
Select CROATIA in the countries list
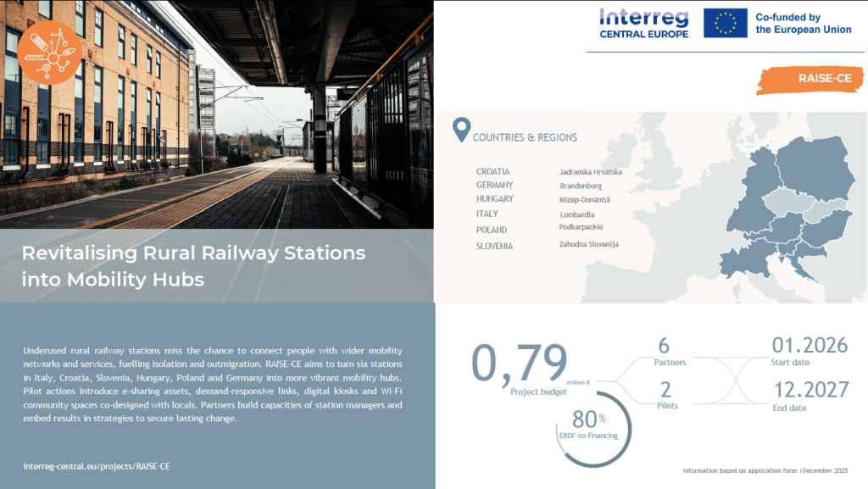(x=492, y=171)
